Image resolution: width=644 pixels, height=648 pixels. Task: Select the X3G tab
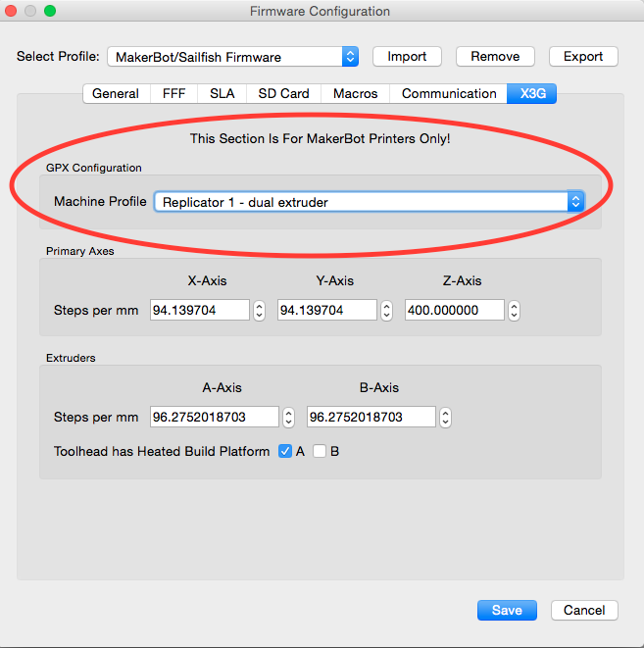click(532, 93)
